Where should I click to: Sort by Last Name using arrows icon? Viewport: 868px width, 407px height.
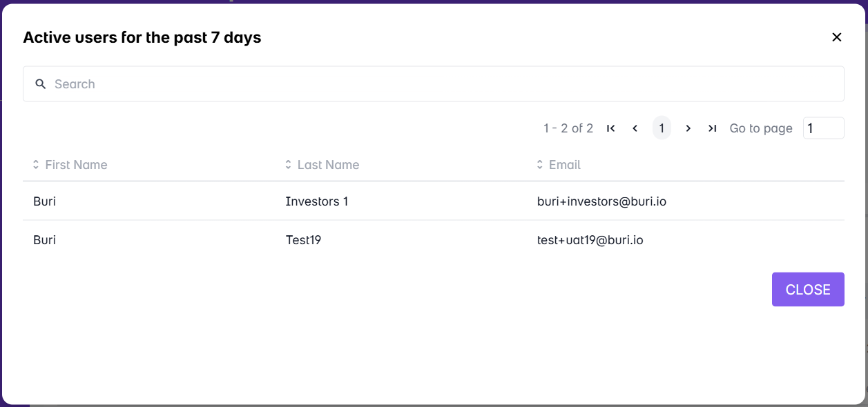(289, 165)
